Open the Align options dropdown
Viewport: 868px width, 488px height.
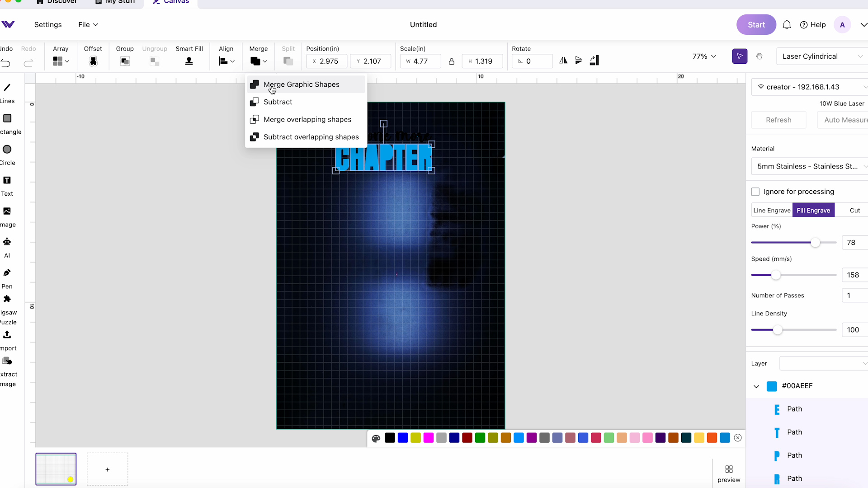point(232,61)
